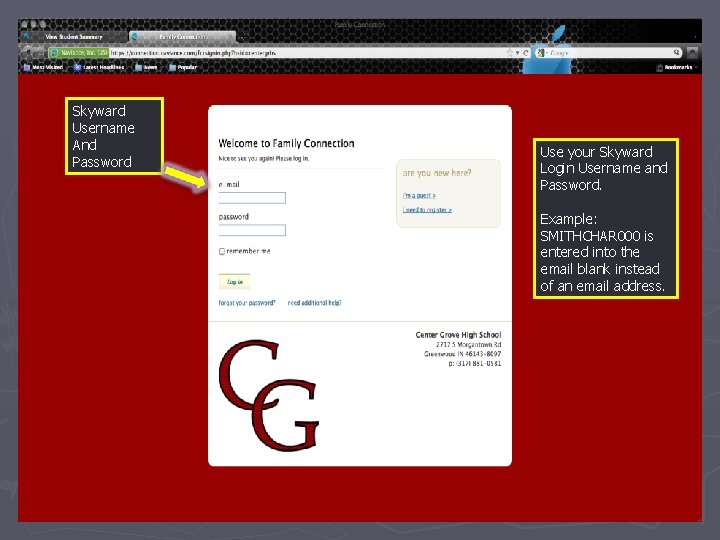
Task: Click the Naviance site identity badge
Action: click(79, 53)
